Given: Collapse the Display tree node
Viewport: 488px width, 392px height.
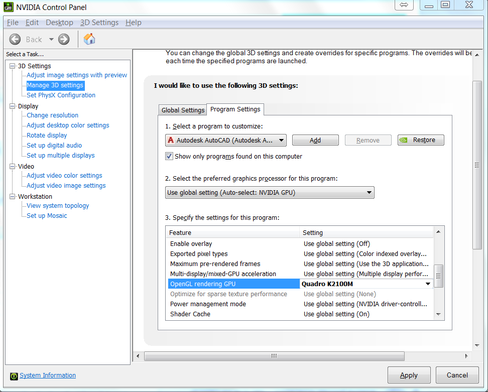Looking at the screenshot, I should 12,106.
